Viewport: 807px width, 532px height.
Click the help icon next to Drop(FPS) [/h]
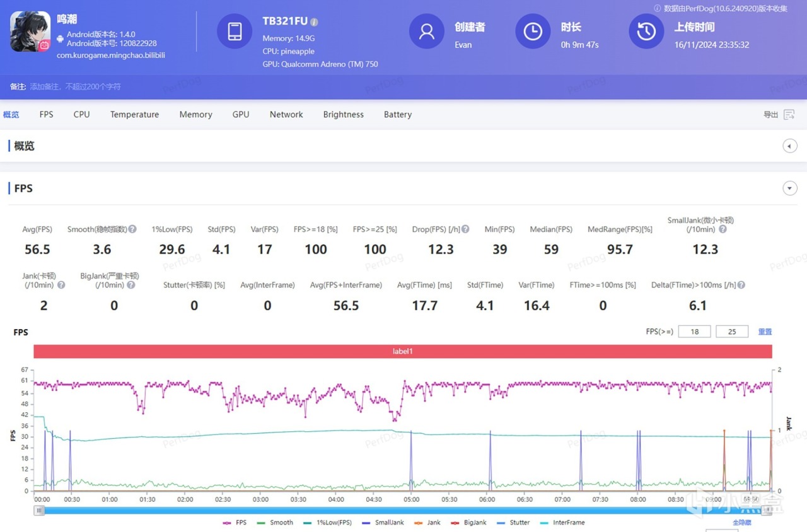tap(465, 229)
